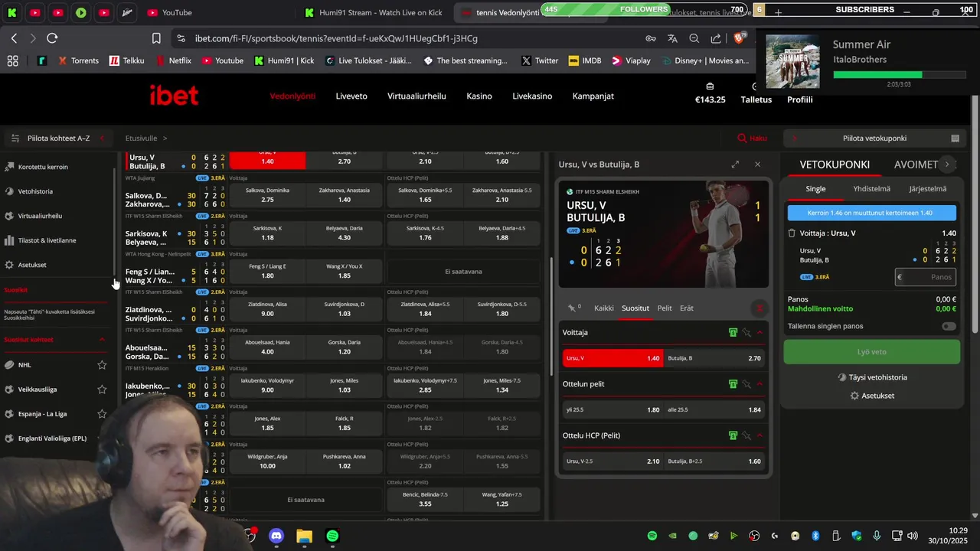Viewport: 980px width, 551px height.
Task: Open Spotify from taskbar
Action: click(x=332, y=536)
